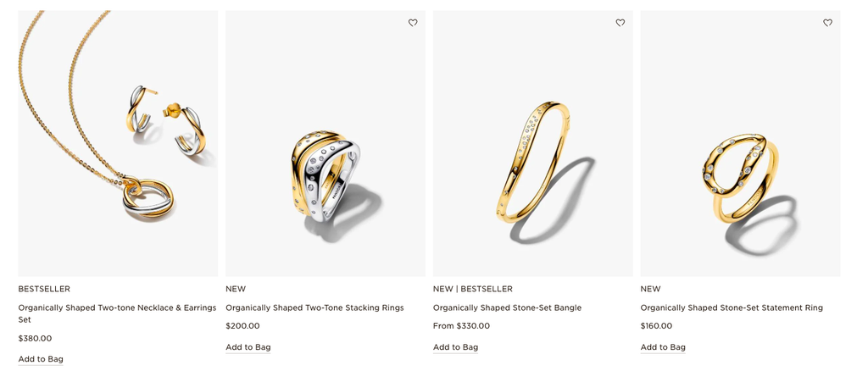
Task: View the necklace and earrings set product image
Action: click(x=118, y=143)
